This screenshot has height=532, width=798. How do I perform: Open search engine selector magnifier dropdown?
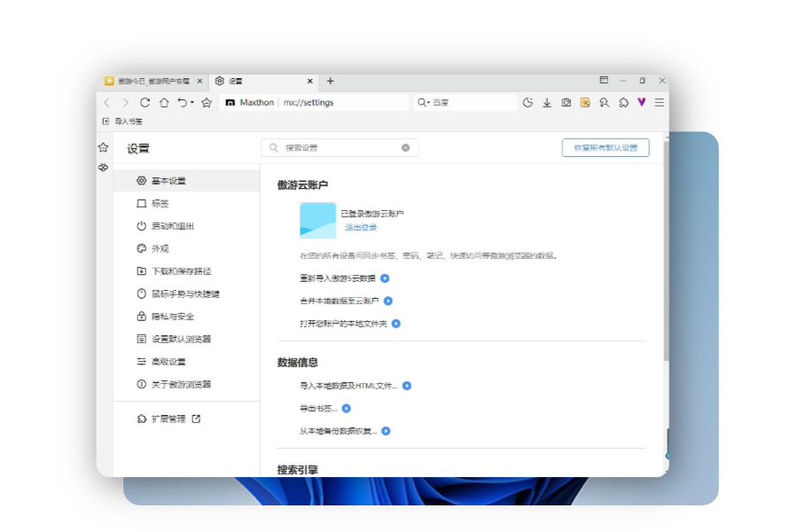(x=424, y=102)
